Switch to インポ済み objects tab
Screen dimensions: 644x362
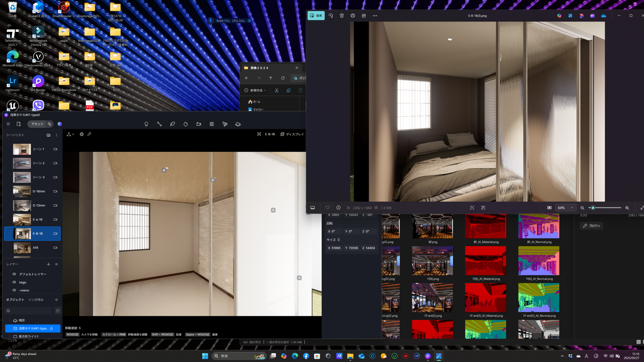pyautogui.click(x=36, y=300)
